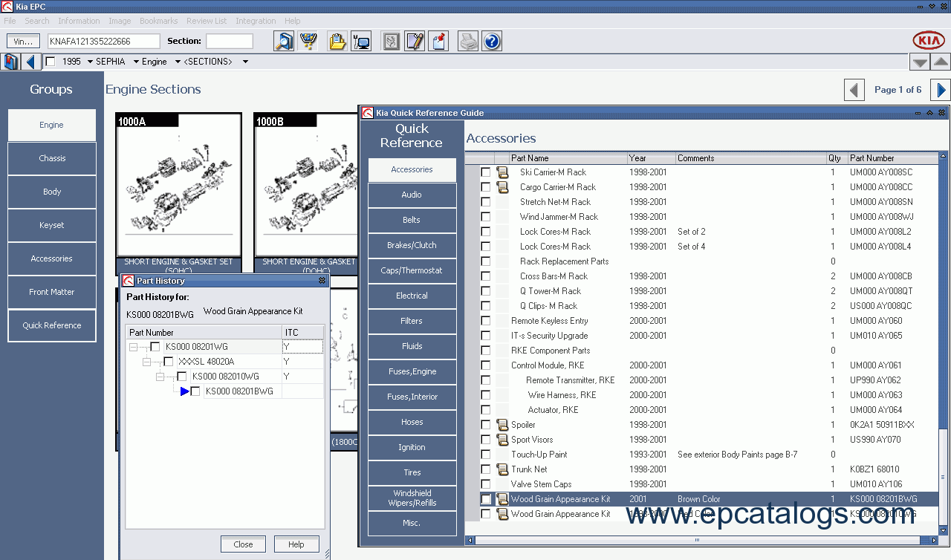This screenshot has height=560, width=951.
Task: Open the Review List menu
Action: click(x=207, y=21)
